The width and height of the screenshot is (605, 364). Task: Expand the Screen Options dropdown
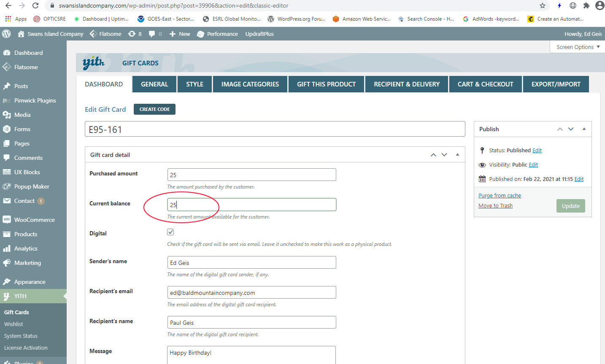pos(578,47)
